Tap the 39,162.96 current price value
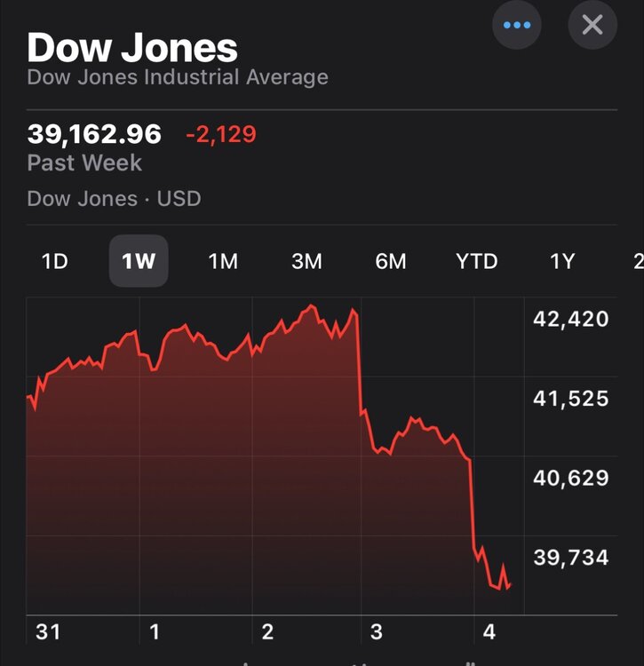 [94, 134]
